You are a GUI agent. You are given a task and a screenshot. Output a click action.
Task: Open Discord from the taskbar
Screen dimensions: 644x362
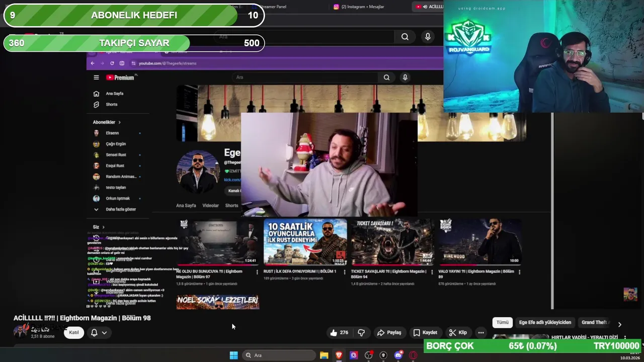point(398,355)
